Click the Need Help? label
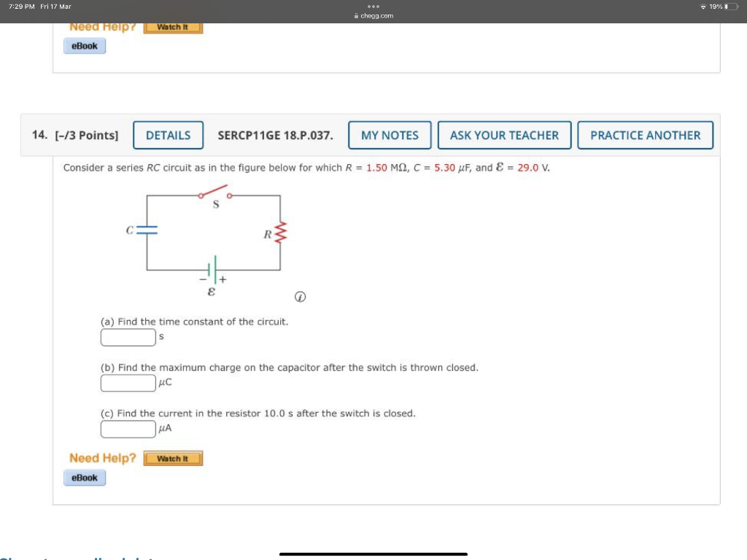The width and height of the screenshot is (747, 560). (101, 458)
